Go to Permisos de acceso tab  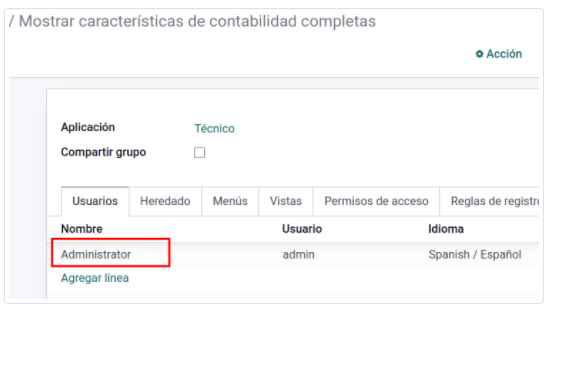pos(376,201)
